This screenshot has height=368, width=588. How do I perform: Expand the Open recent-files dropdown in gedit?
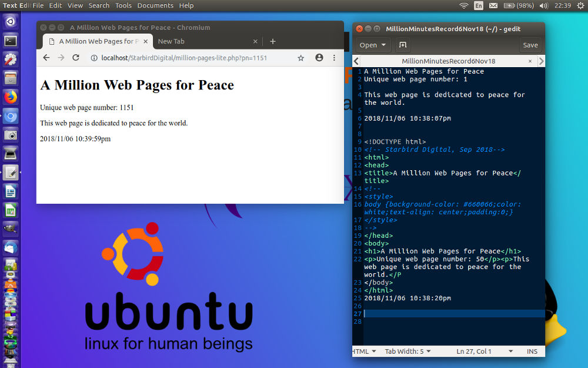click(373, 45)
